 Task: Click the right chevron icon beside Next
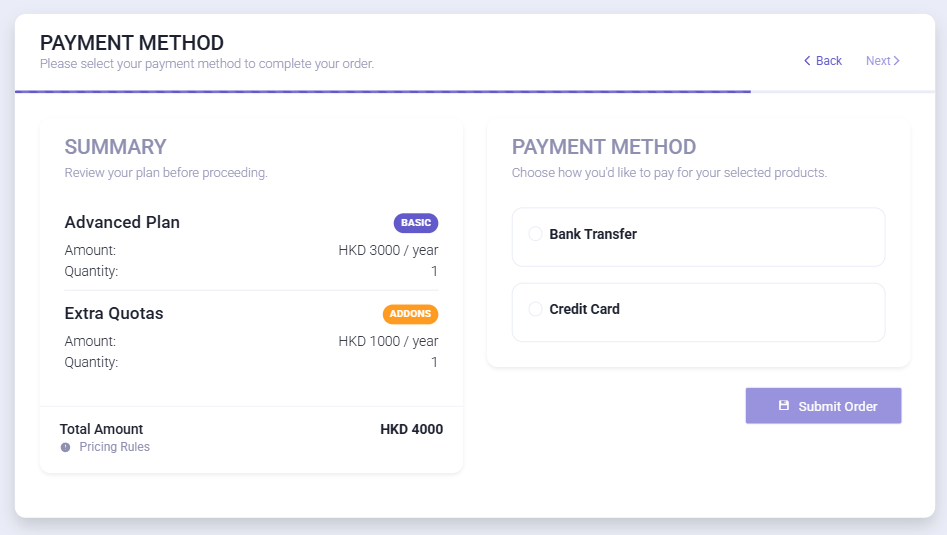897,61
